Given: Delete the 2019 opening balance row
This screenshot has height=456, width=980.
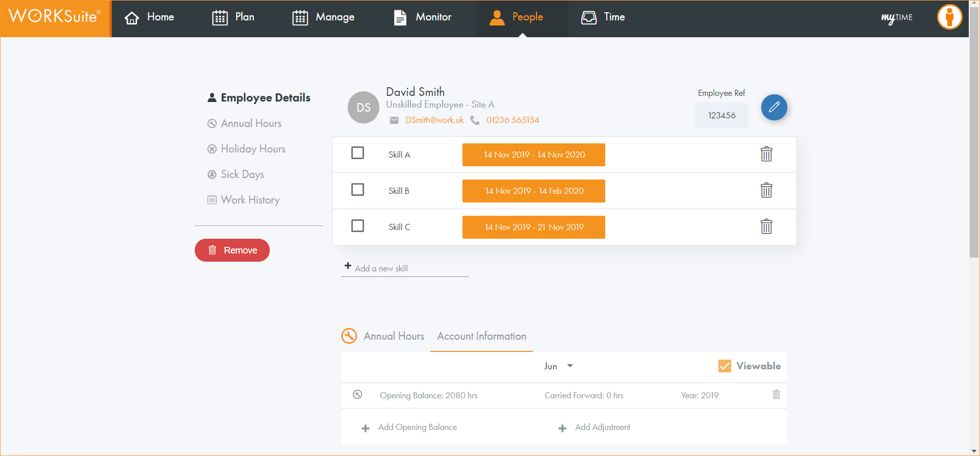Looking at the screenshot, I should click(x=776, y=394).
